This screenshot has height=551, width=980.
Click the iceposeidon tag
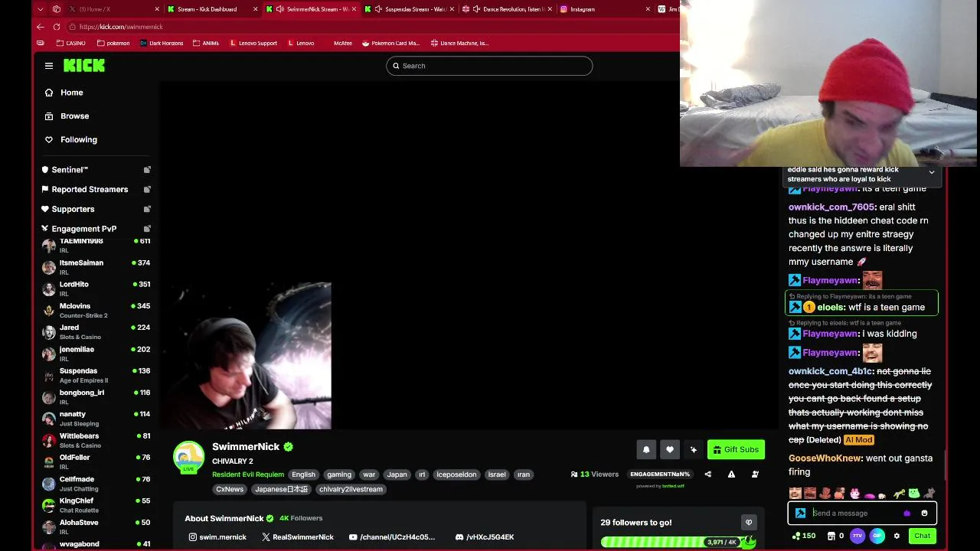(x=456, y=474)
